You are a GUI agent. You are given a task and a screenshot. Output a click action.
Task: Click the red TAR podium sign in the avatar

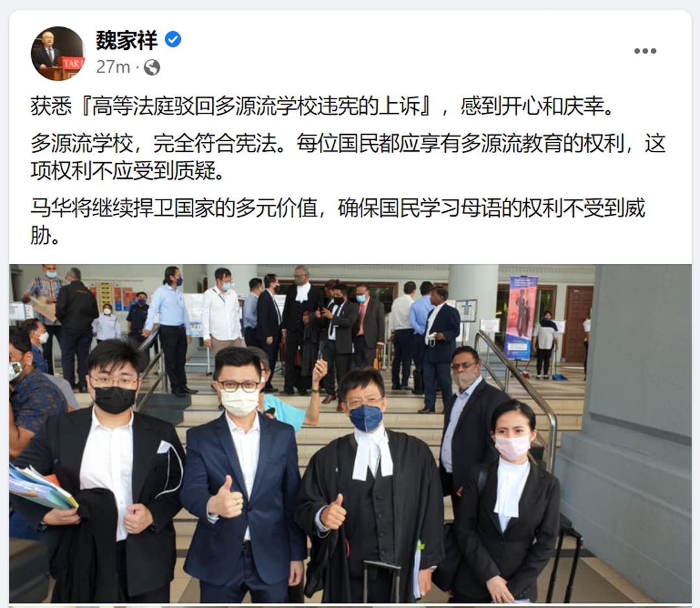point(72,64)
